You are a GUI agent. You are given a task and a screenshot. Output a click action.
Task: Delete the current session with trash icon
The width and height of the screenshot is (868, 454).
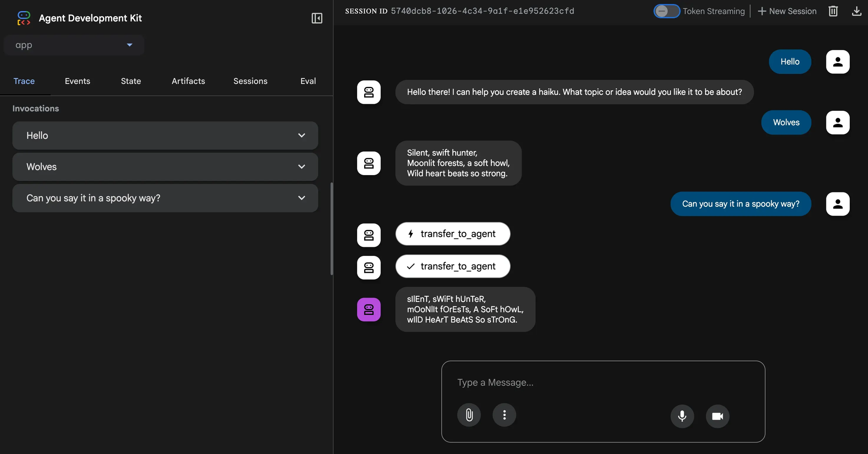[833, 11]
